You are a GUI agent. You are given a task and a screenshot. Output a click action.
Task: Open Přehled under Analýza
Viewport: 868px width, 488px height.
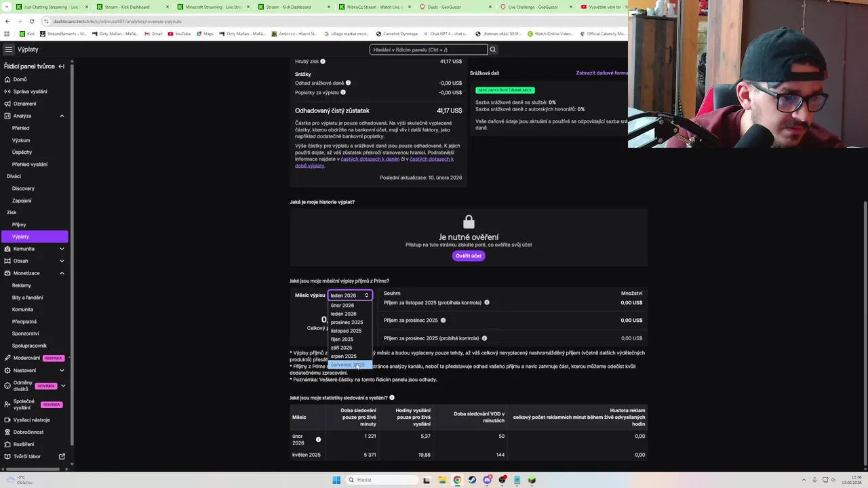[x=21, y=128]
